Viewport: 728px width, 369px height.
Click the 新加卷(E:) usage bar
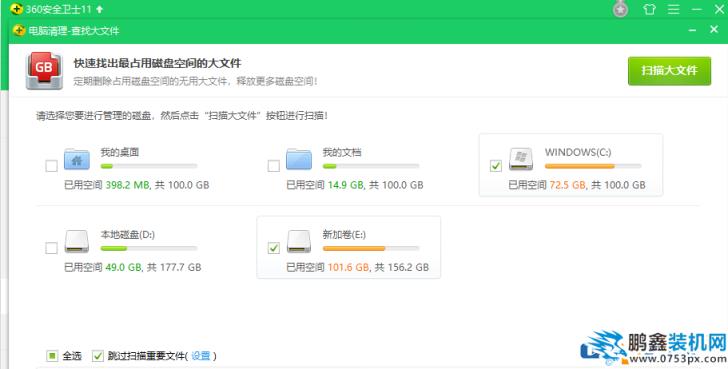[x=371, y=248]
